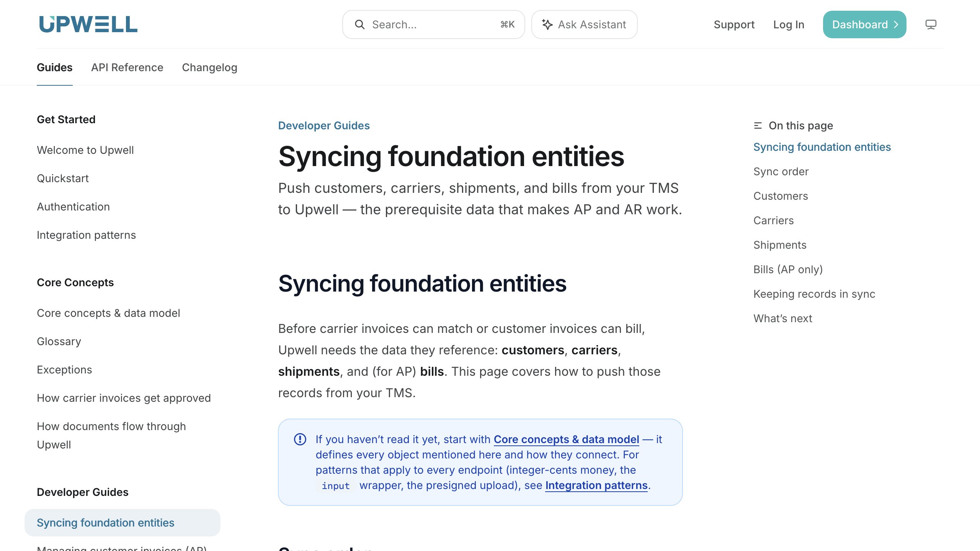
Task: Click the Log In link
Action: point(789,24)
